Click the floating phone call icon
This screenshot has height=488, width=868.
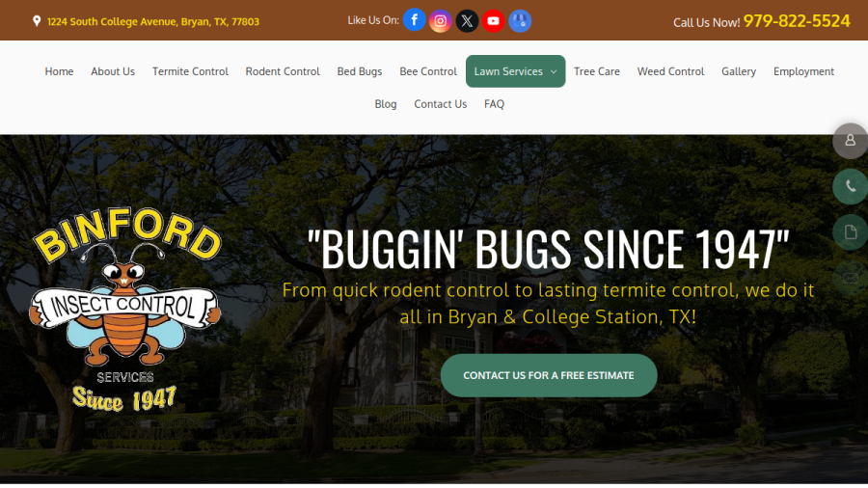click(851, 186)
